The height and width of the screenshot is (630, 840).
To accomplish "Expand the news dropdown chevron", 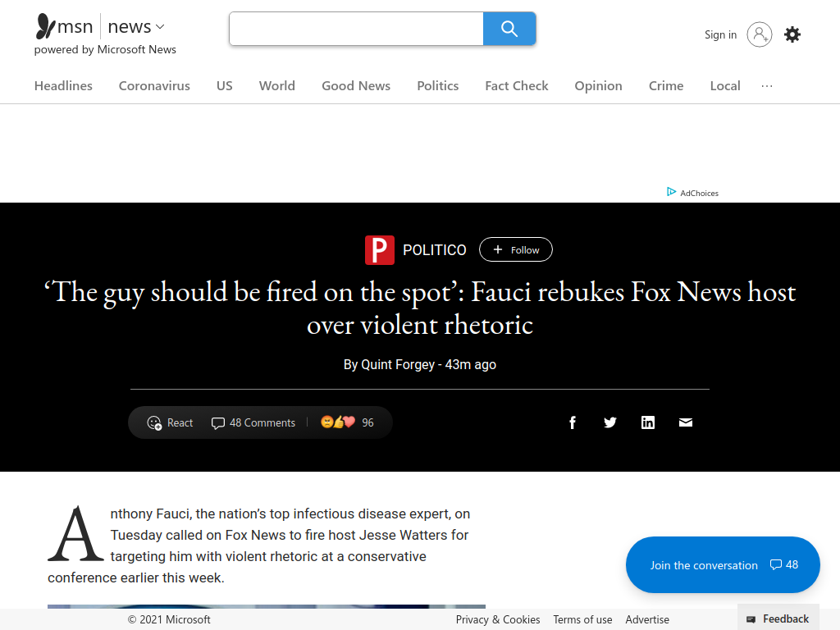I will tap(160, 26).
